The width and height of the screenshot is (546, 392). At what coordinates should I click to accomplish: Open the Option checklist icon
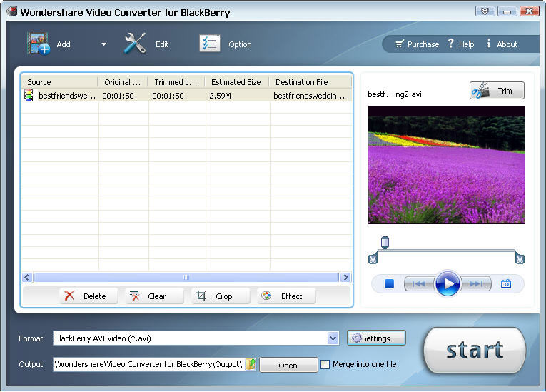(x=210, y=44)
